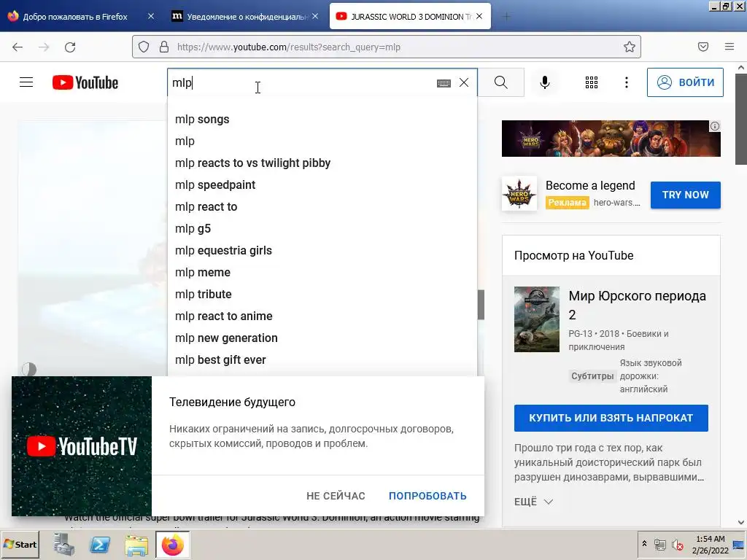
Task: Click the page vertical scrollbar thumb
Action: [x=741, y=119]
